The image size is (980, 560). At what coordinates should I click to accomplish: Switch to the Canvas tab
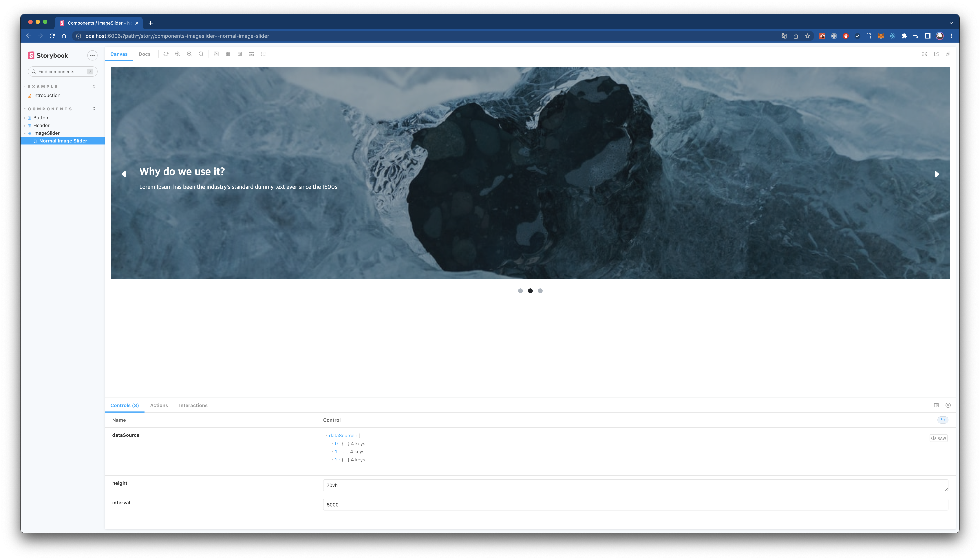click(119, 54)
